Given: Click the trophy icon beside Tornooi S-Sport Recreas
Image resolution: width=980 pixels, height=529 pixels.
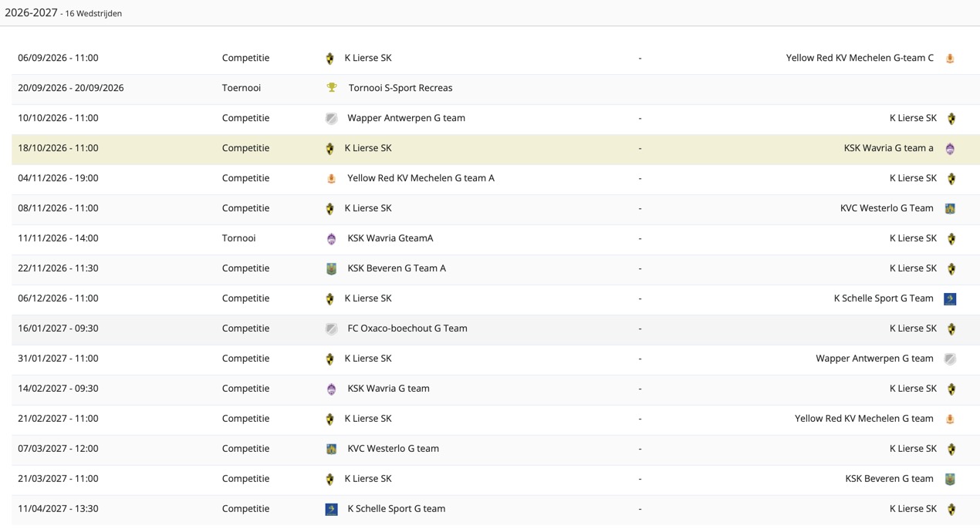Looking at the screenshot, I should pos(332,88).
